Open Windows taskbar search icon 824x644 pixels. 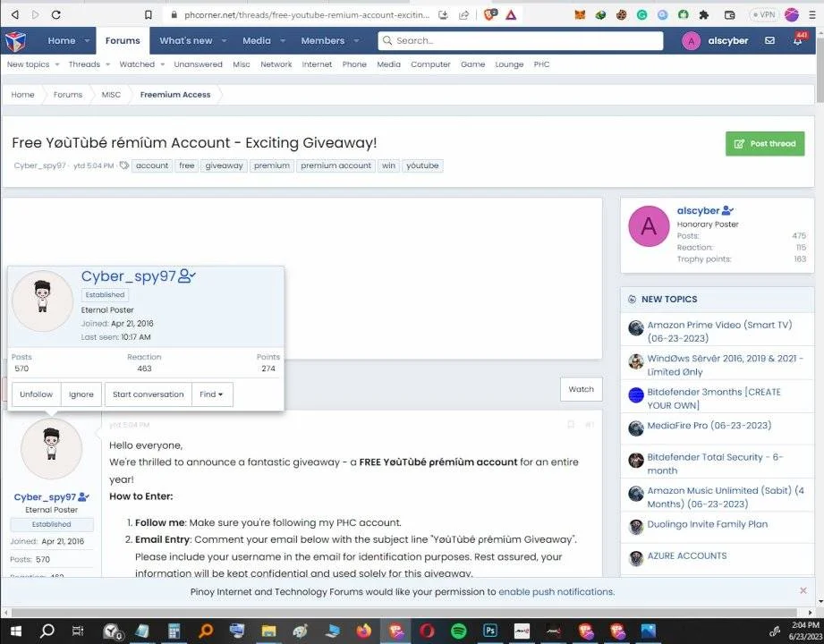pos(47,631)
